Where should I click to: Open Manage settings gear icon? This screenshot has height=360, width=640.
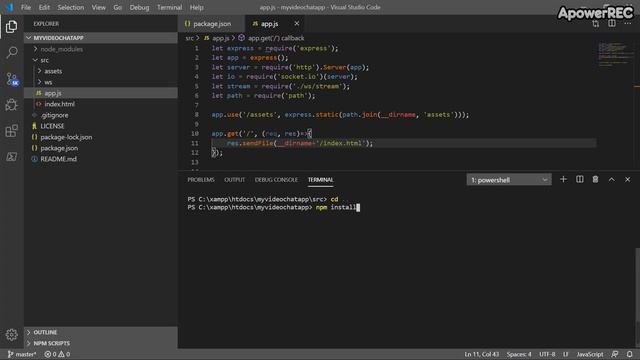[x=11, y=335]
